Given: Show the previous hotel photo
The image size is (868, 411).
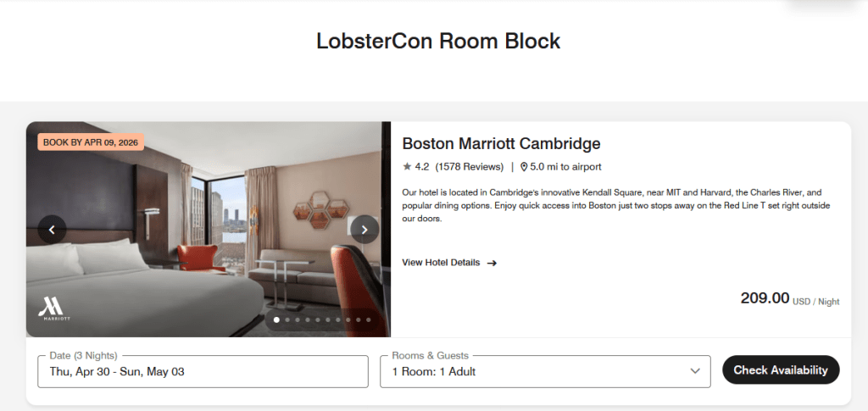Looking at the screenshot, I should pyautogui.click(x=52, y=230).
